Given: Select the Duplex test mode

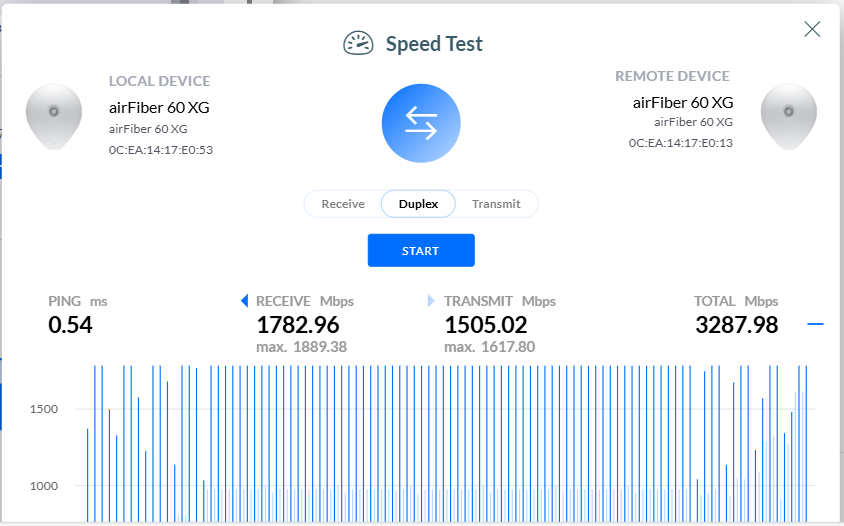Looking at the screenshot, I should [418, 204].
